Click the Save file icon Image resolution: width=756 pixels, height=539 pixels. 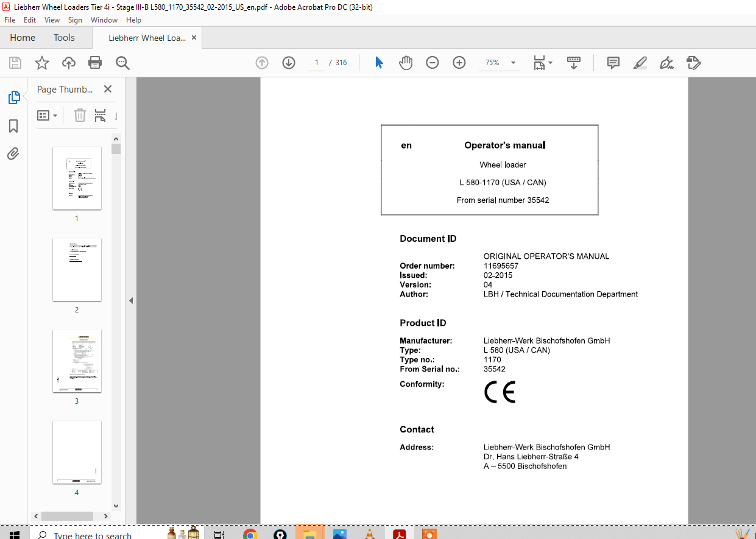(15, 63)
